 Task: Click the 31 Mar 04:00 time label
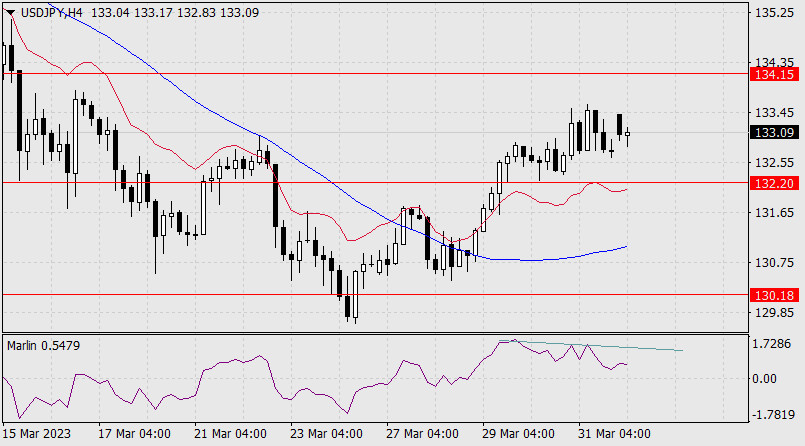(615, 434)
